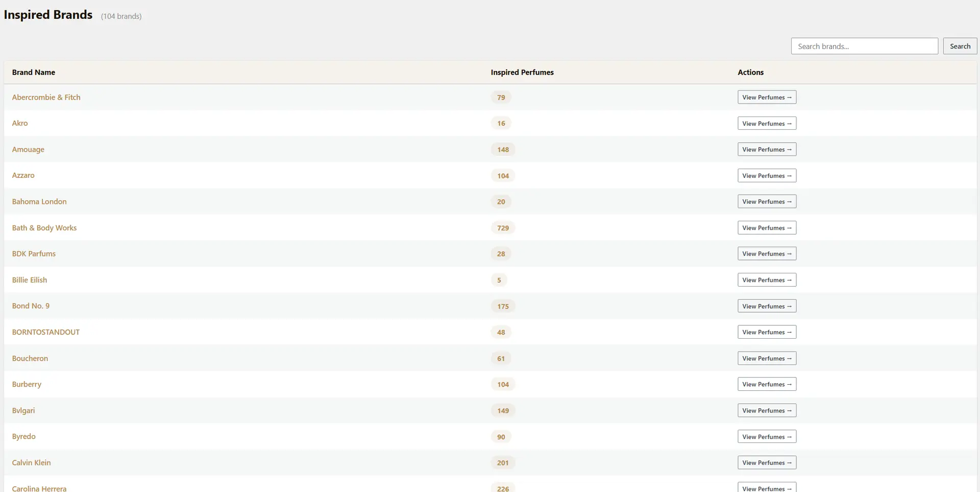The height and width of the screenshot is (492, 980).
Task: Open the Byredo brand link
Action: 23,437
